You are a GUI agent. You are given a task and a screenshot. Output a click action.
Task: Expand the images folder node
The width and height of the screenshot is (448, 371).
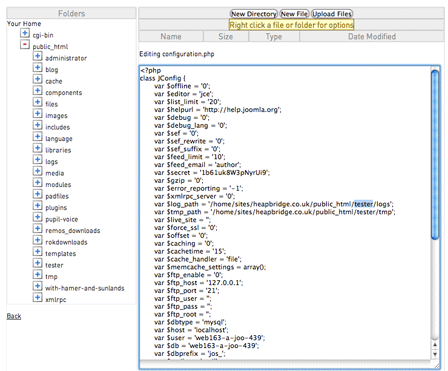pyautogui.click(x=38, y=113)
